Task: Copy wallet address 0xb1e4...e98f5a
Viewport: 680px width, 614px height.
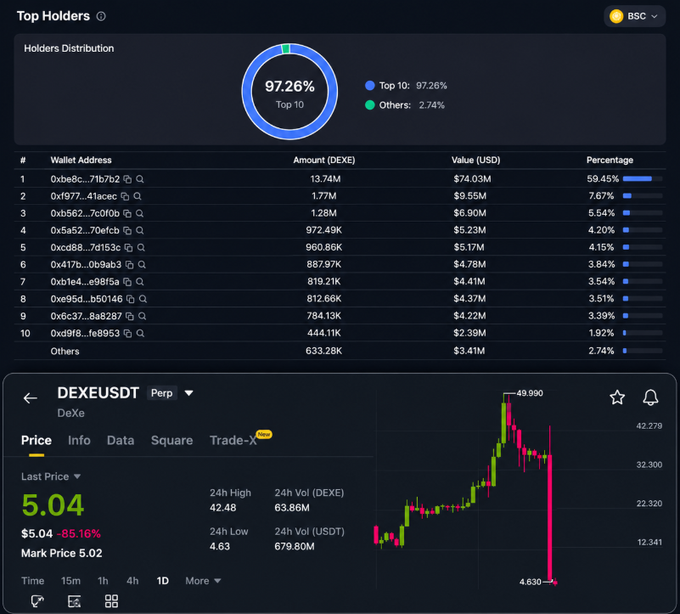Action: click(x=127, y=282)
